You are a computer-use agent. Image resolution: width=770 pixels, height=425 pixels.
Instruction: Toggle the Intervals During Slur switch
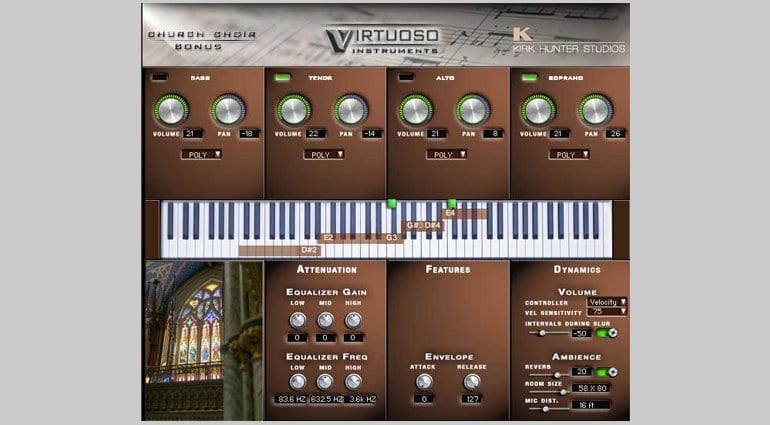click(x=606, y=333)
